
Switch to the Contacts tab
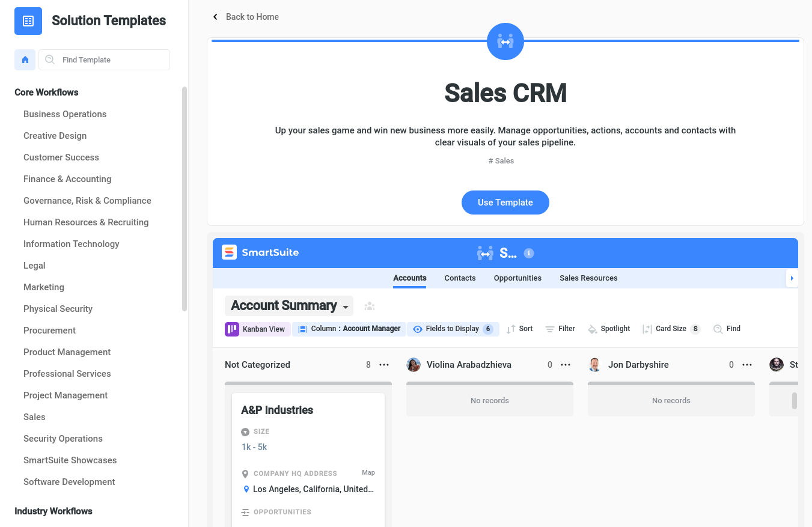click(460, 278)
